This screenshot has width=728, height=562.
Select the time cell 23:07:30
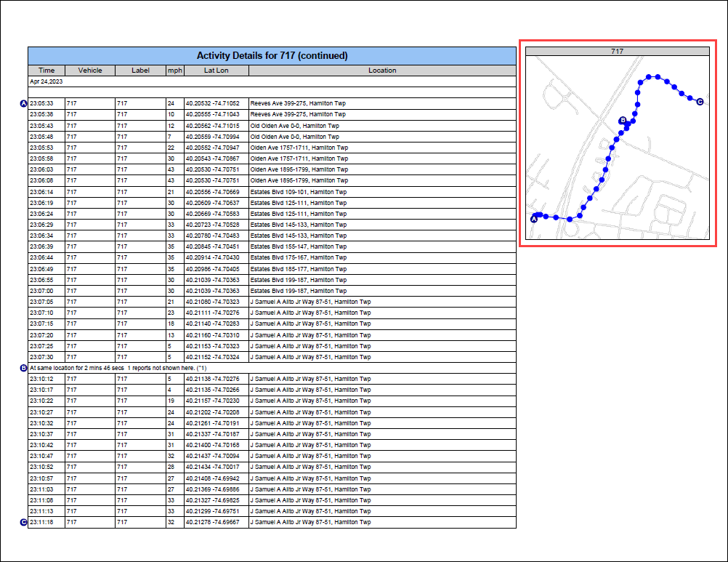click(x=46, y=357)
